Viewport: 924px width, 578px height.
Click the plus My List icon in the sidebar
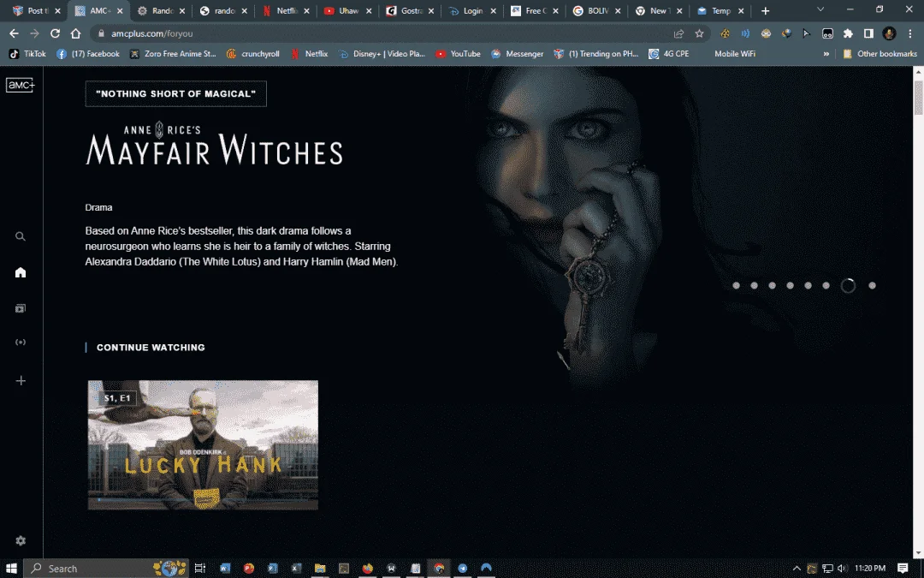tap(21, 381)
